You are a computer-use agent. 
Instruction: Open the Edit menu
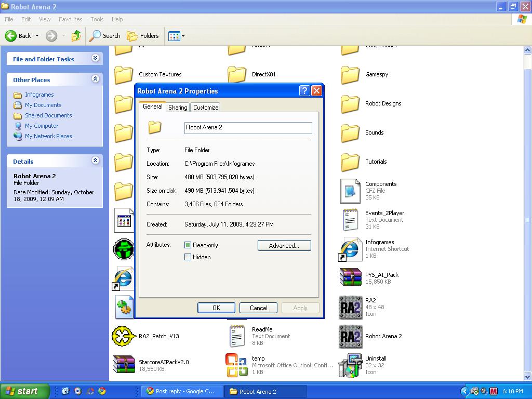(x=26, y=19)
